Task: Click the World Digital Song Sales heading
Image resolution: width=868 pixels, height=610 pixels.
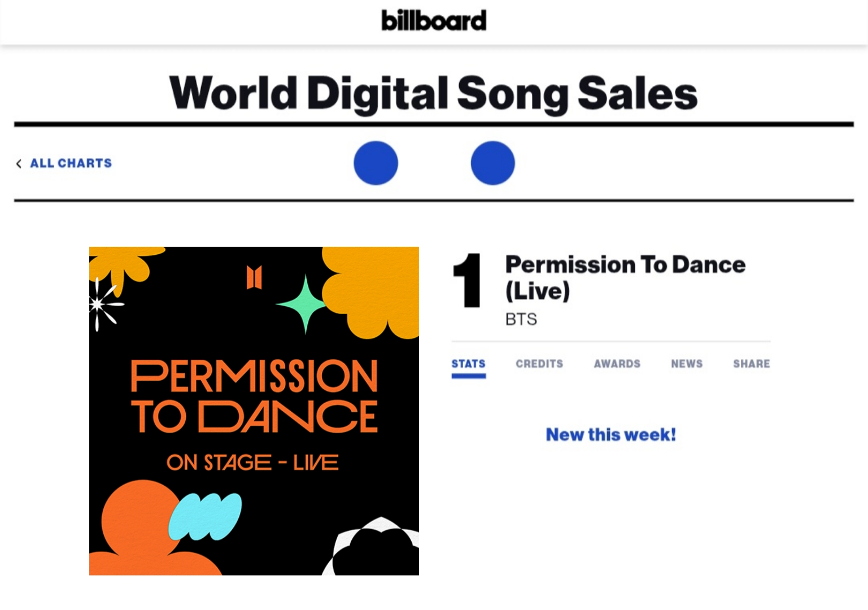Action: point(433,93)
